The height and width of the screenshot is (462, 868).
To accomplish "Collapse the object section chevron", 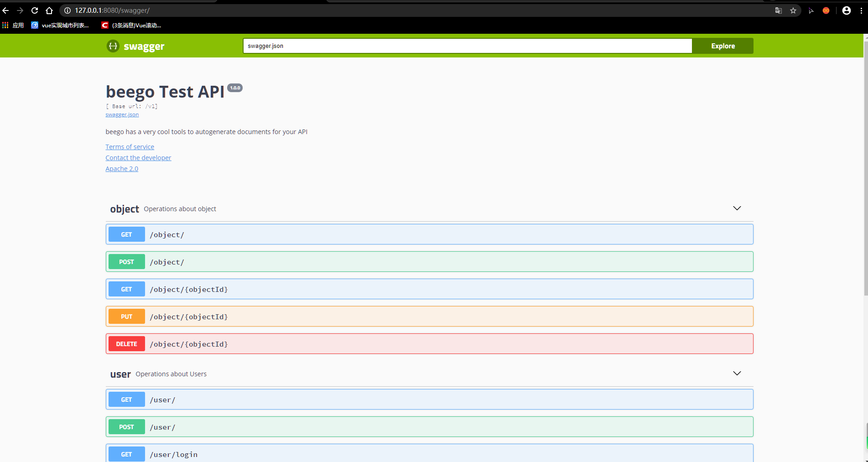I will pos(737,208).
